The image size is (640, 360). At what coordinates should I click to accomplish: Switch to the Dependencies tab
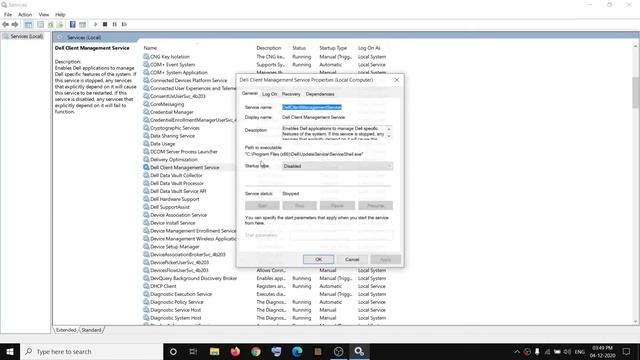(320, 94)
